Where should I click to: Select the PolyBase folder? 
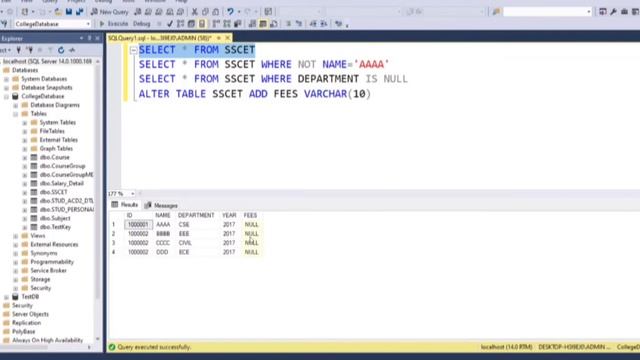click(23, 331)
